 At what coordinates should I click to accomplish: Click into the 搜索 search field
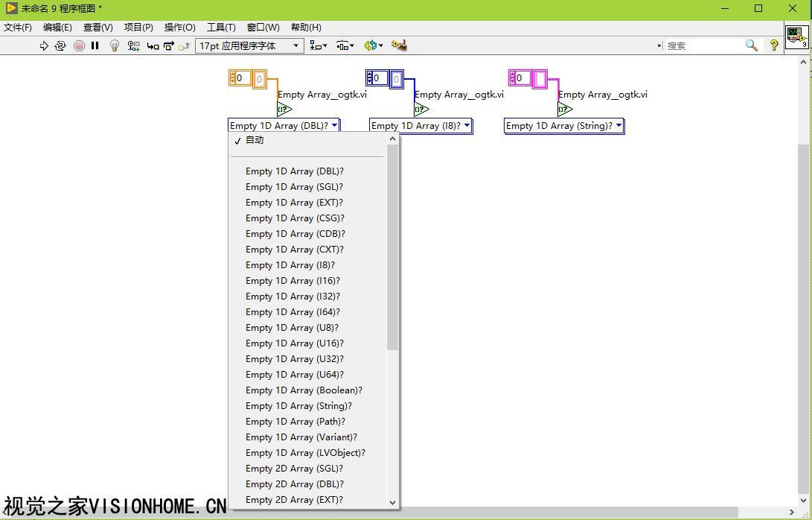coord(703,45)
